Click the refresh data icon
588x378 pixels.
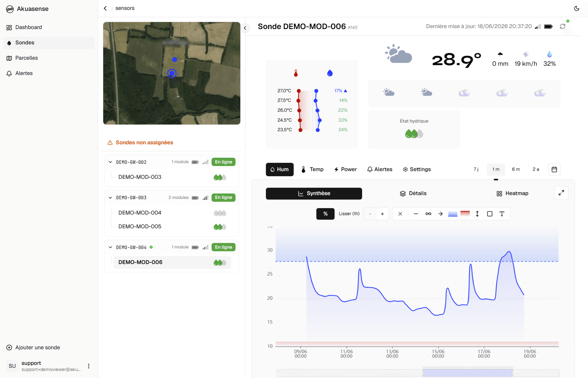pos(562,26)
